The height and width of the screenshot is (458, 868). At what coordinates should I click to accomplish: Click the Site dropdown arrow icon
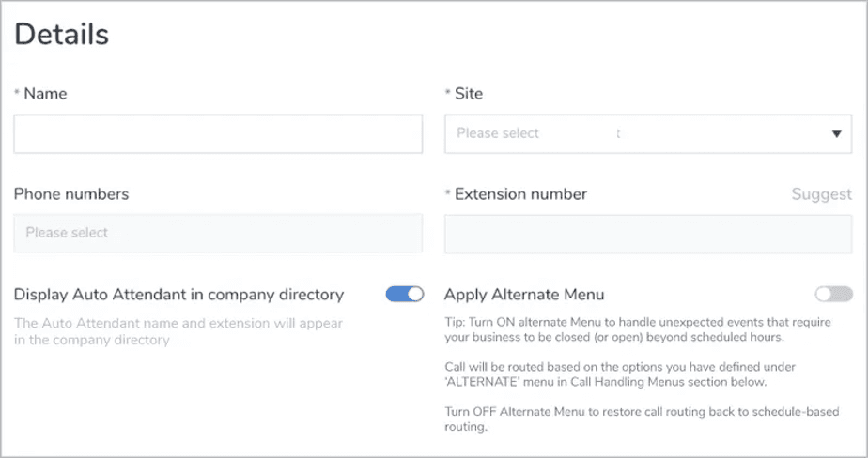[x=836, y=134]
